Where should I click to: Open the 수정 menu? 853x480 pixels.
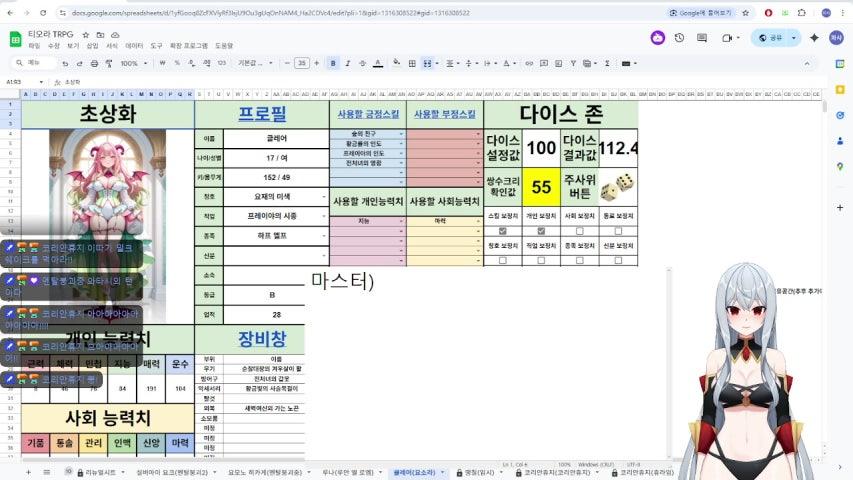(54, 46)
